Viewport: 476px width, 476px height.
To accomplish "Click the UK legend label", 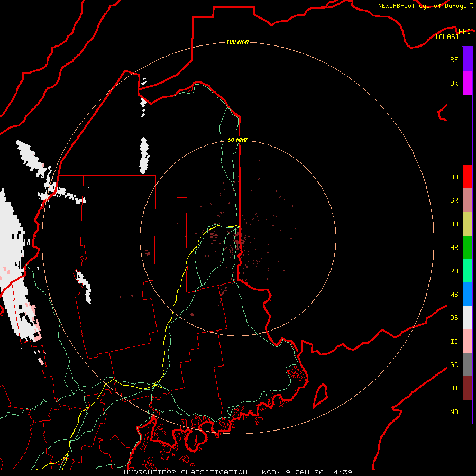I will 454,83.
